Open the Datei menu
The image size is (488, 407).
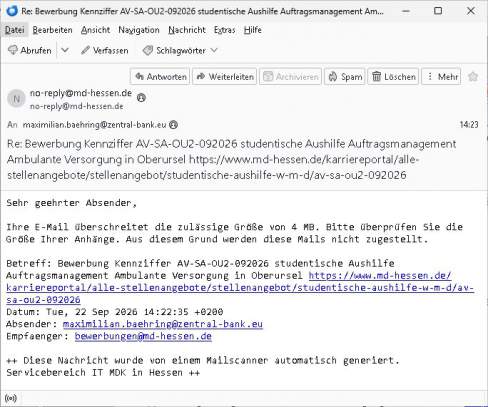click(x=15, y=30)
